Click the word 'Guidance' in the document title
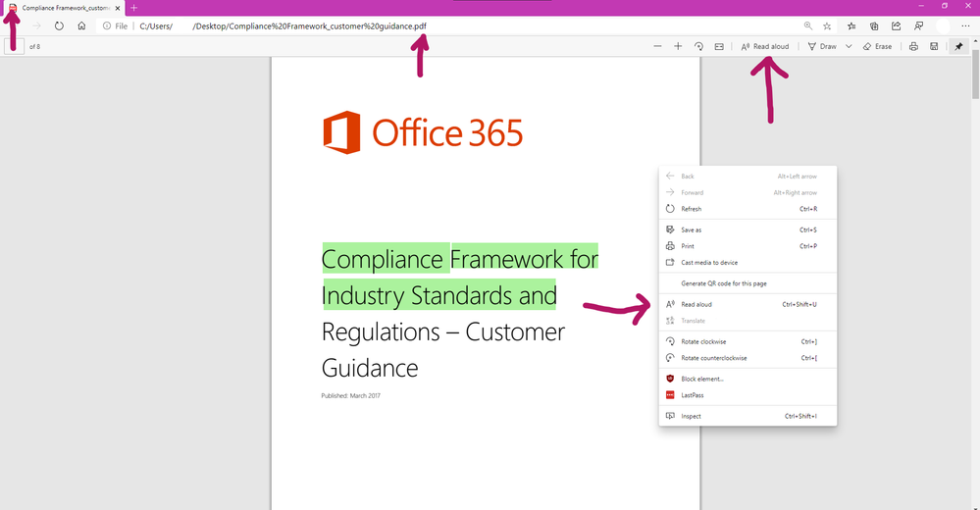The width and height of the screenshot is (980, 510). click(x=370, y=368)
